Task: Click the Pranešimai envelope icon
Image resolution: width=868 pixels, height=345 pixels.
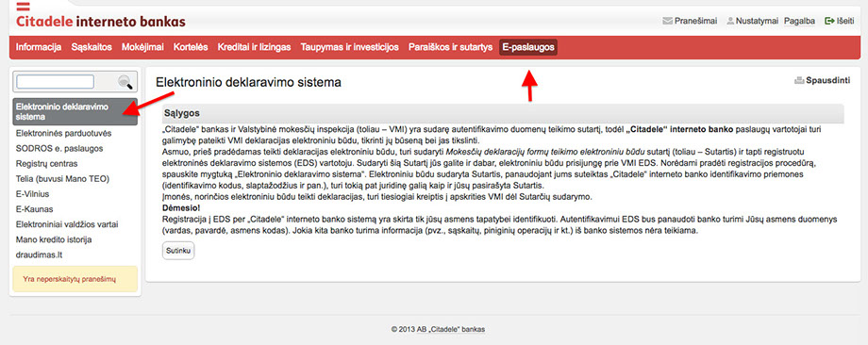Action: (x=667, y=21)
